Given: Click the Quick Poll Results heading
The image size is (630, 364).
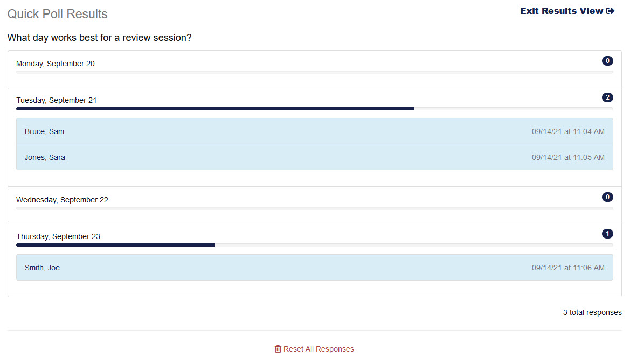Looking at the screenshot, I should point(58,14).
